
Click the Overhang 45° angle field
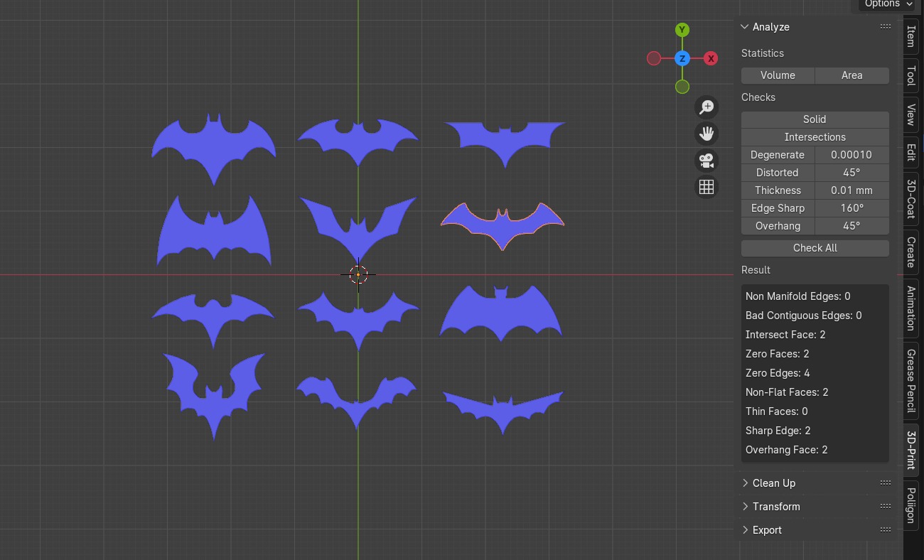click(x=852, y=226)
